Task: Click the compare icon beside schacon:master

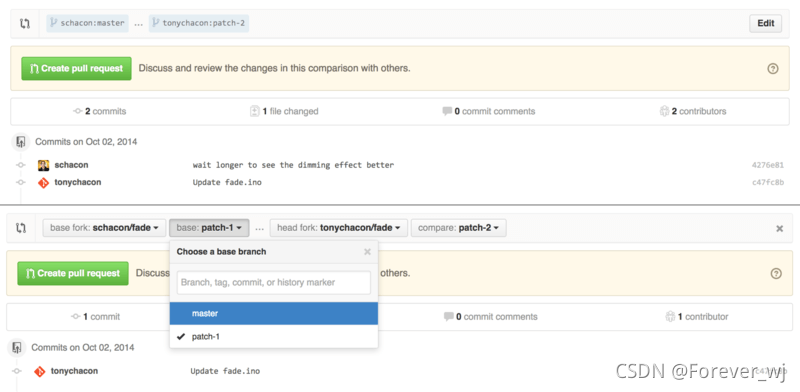Action: pyautogui.click(x=24, y=23)
